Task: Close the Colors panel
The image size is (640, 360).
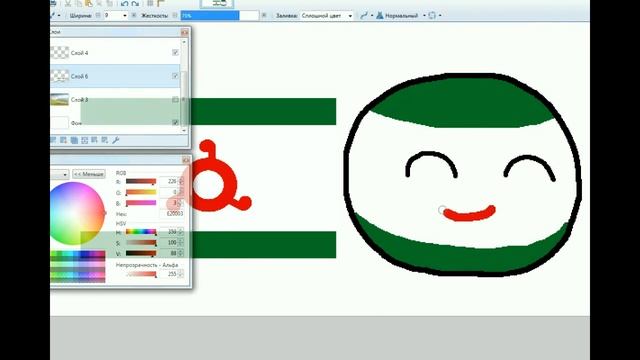Action: 186,160
